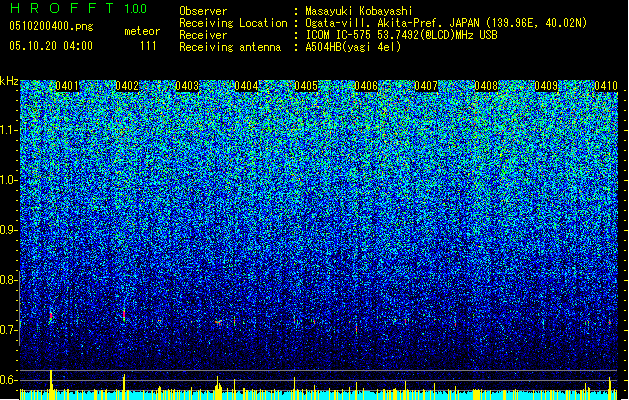Click the 0401 time marker

point(68,86)
